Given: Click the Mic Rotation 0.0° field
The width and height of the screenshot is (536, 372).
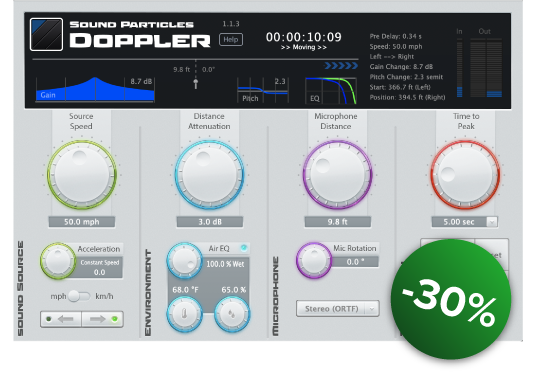Looking at the screenshot, I should 355,262.
